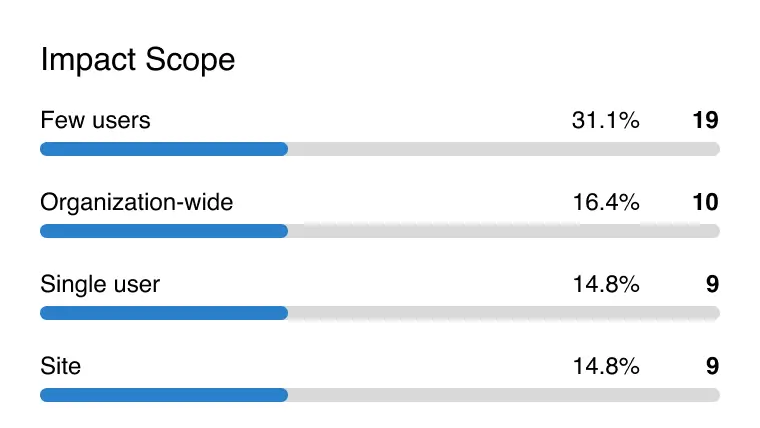Click the blue filled portion of Organization-wide bar
This screenshot has width=760, height=428.
tap(164, 231)
